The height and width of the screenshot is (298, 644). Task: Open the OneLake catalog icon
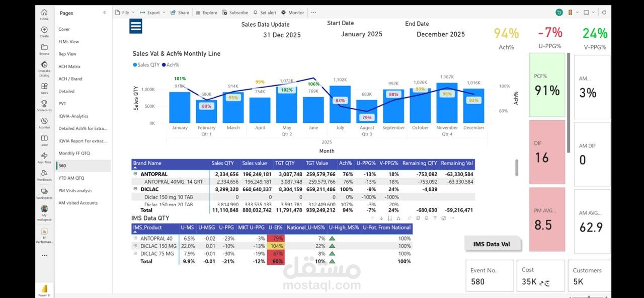(x=44, y=64)
